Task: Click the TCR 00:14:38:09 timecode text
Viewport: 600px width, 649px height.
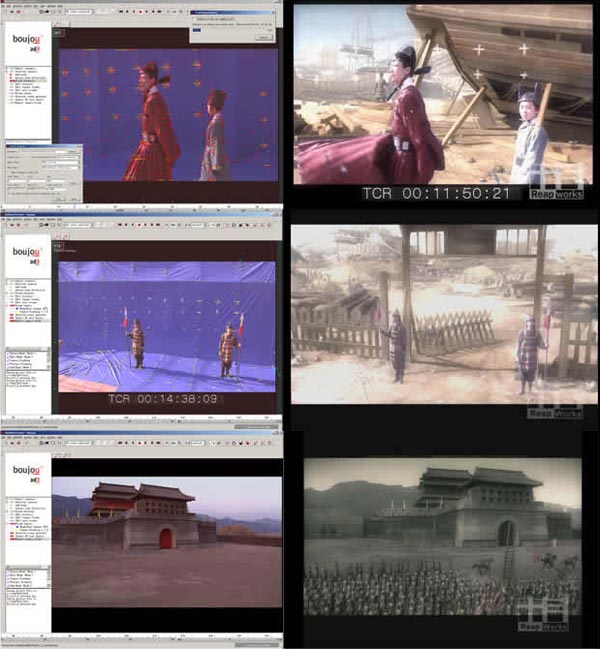Action: 162,399
